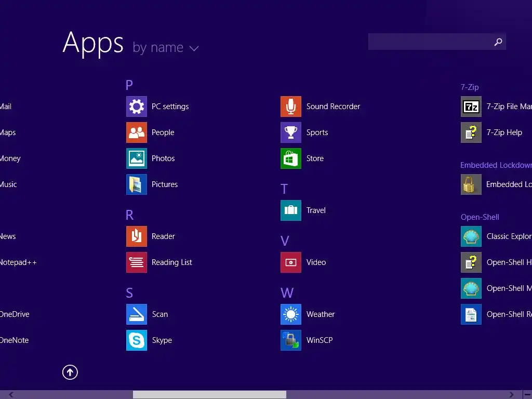Open the Sports trophy icon
The image size is (532, 399).
click(x=291, y=132)
